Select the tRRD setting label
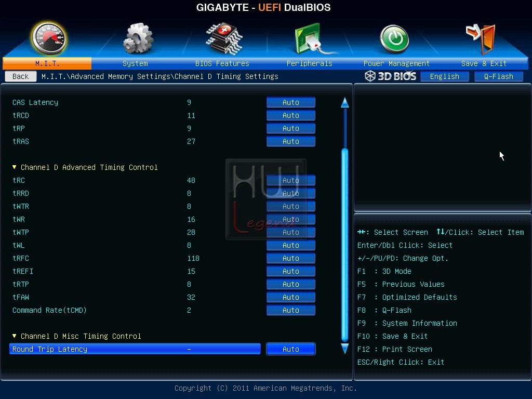Screen dimensions: 532x399 (21, 193)
